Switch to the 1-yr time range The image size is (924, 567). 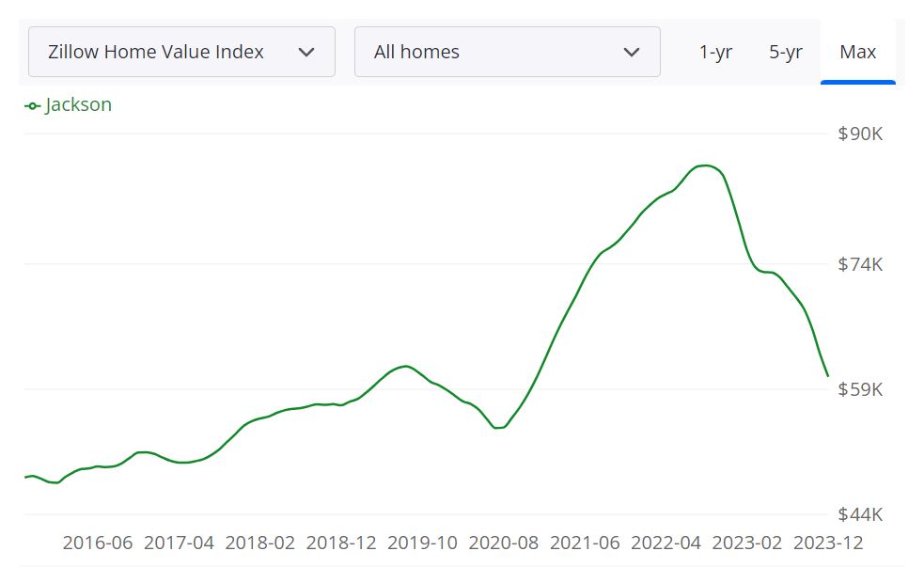[x=715, y=52]
